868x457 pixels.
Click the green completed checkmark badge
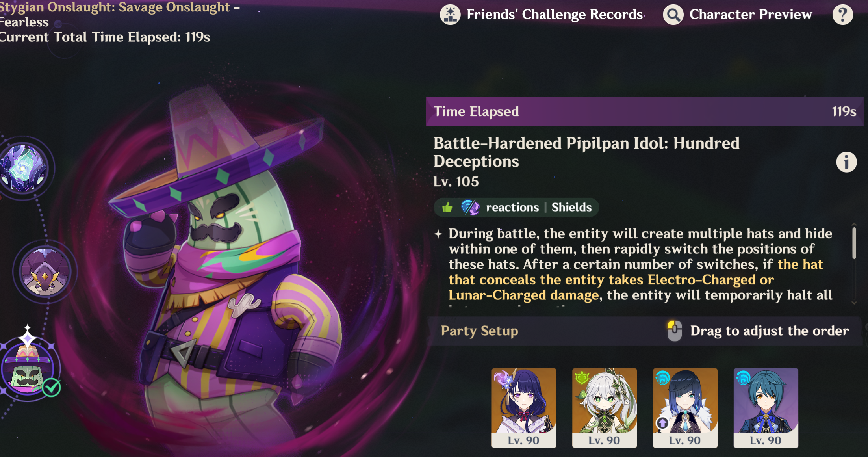point(52,388)
